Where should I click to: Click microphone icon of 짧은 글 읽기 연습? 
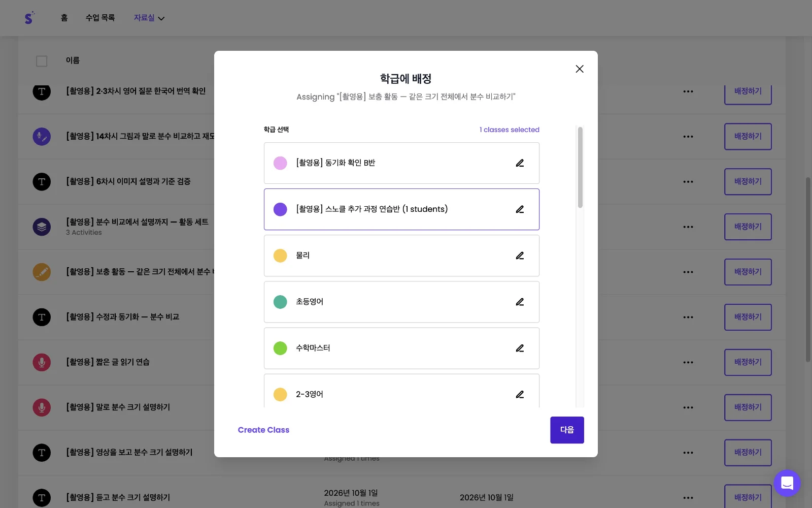pos(42,362)
